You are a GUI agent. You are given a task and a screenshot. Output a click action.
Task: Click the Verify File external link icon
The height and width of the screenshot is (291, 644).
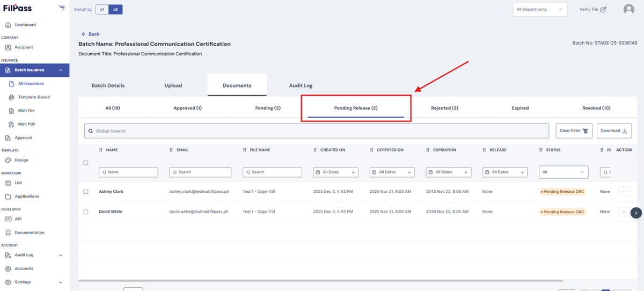coord(603,10)
